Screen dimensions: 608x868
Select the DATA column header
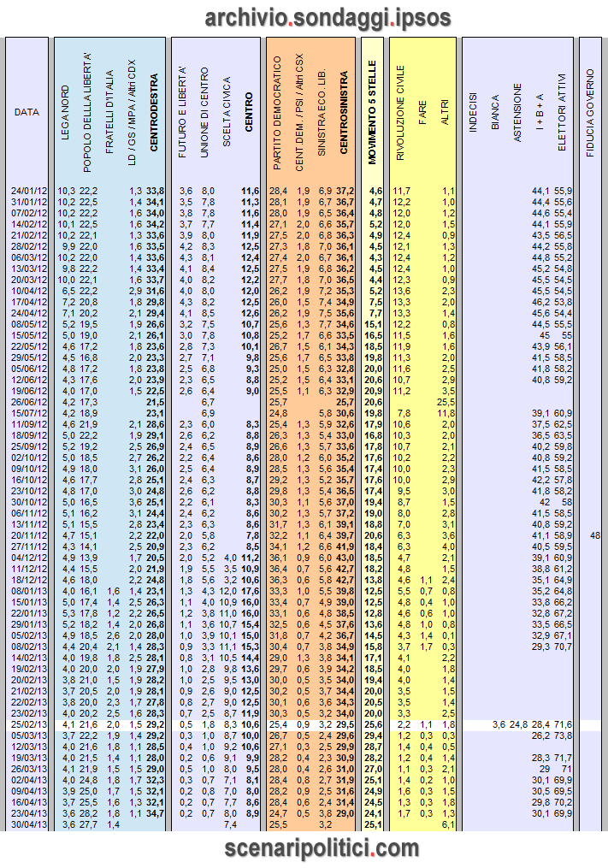tap(27, 112)
